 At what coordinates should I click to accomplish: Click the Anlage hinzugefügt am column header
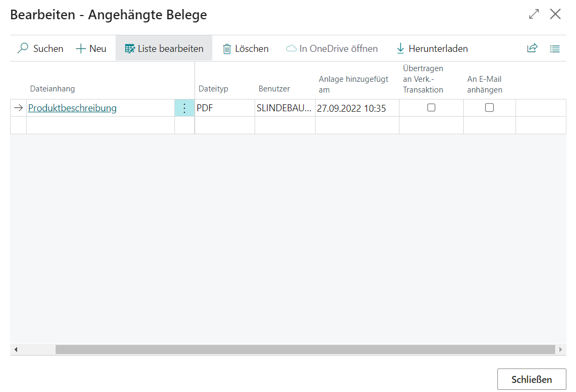coord(353,84)
